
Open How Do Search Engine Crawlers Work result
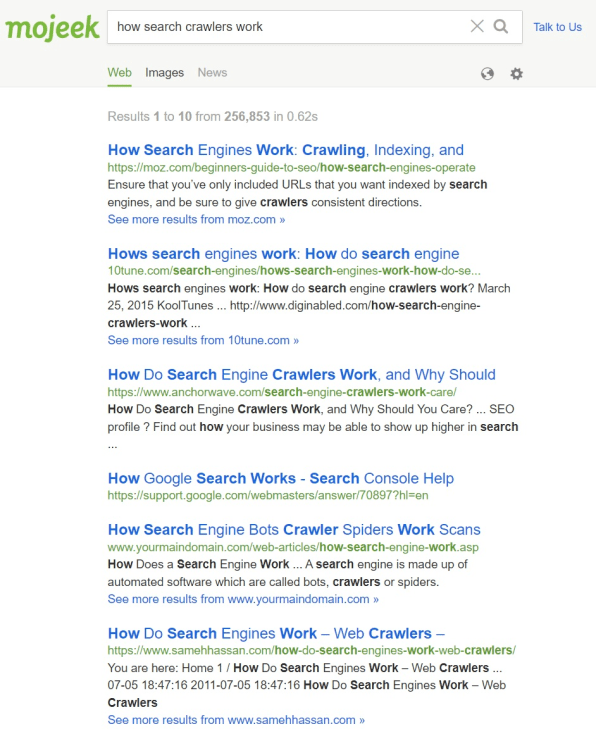tap(302, 375)
